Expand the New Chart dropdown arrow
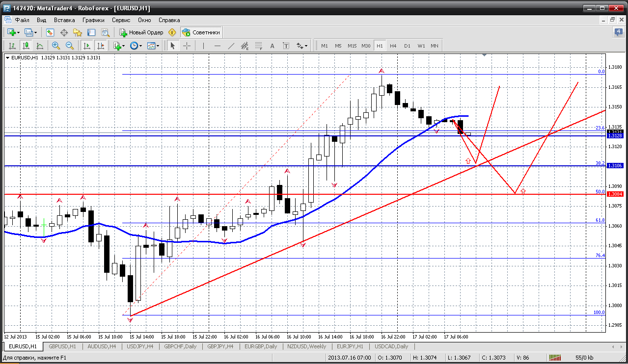 [19, 32]
